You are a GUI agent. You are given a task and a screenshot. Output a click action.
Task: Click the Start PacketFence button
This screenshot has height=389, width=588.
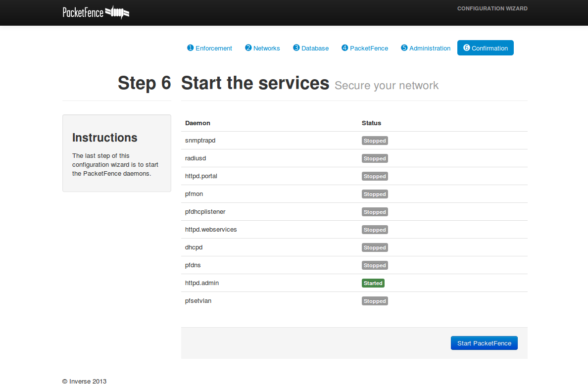[x=484, y=343]
